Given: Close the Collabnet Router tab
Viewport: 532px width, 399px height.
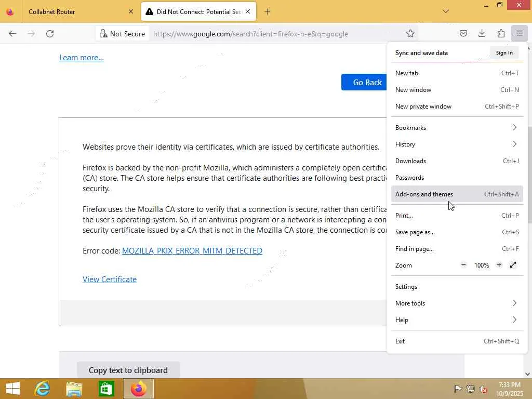Looking at the screenshot, I should coord(131,11).
